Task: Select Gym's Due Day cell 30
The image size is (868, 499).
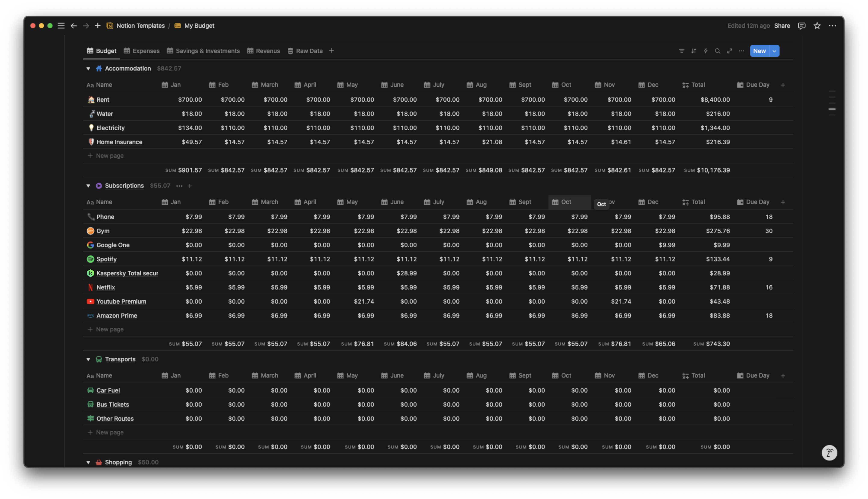Action: click(x=754, y=231)
